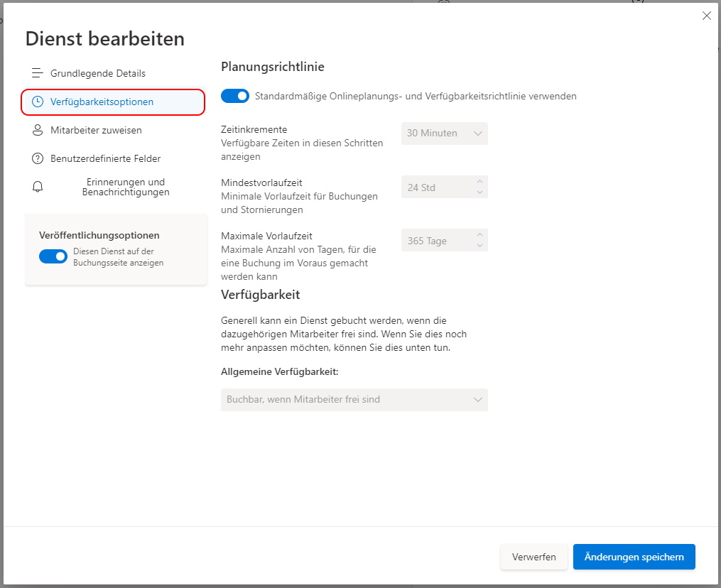Viewport: 721px width, 588px height.
Task: Open the Zeitinkremente 30 Minuten dropdown
Action: click(x=445, y=134)
